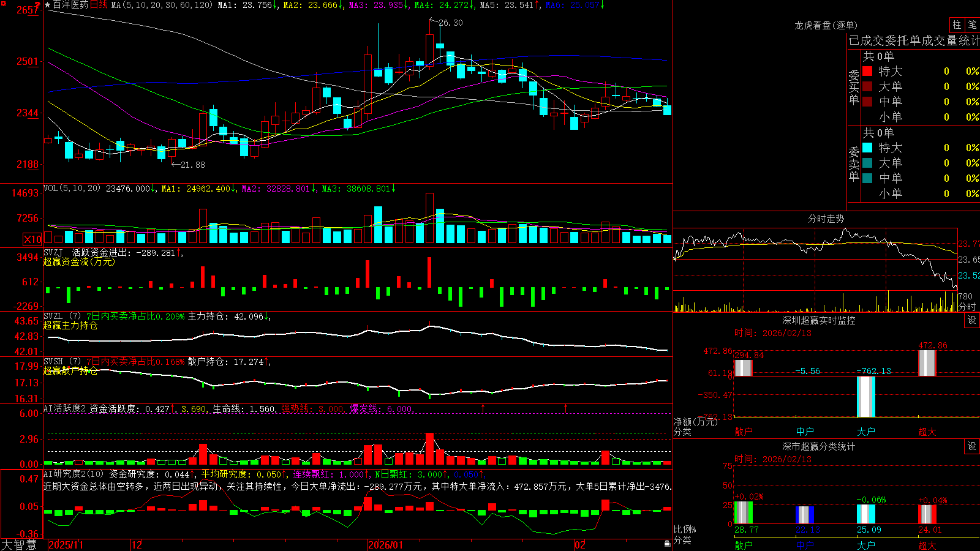Click the 百洋医药 stock name
This screenshot has height=551, width=980.
(70, 5)
